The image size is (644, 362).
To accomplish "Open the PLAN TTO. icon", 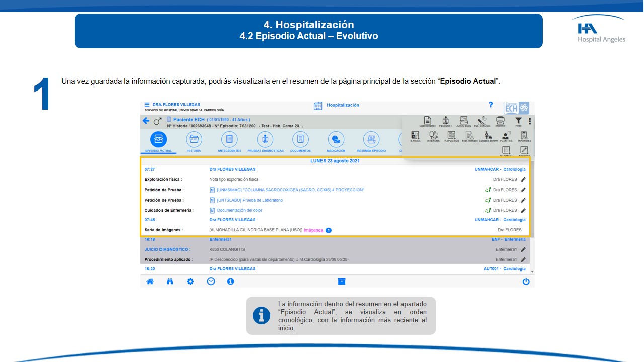I will (506, 135).
